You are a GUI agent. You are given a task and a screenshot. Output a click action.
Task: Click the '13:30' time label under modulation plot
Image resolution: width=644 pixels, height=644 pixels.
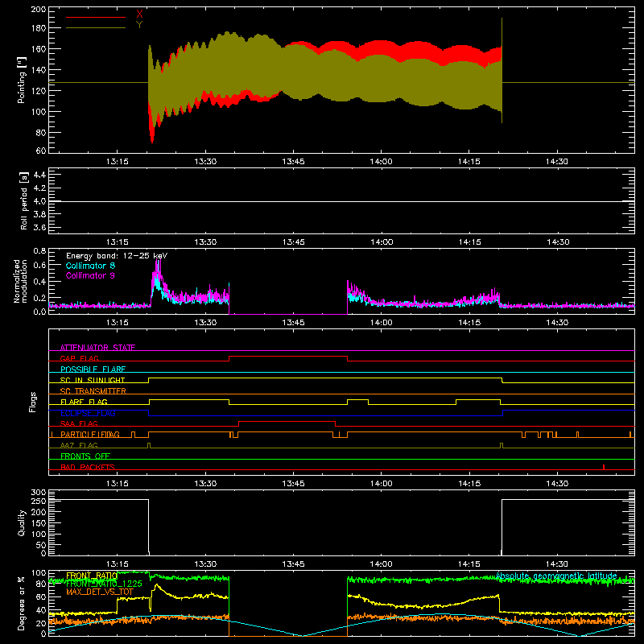[205, 323]
